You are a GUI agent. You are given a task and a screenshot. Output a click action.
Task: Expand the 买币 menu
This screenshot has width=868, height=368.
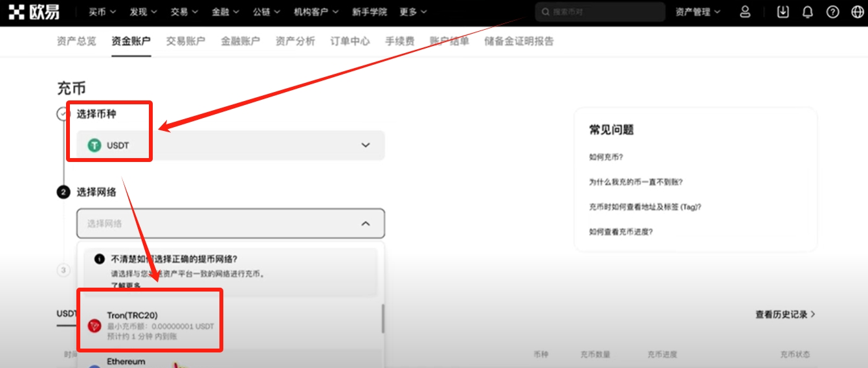(102, 12)
